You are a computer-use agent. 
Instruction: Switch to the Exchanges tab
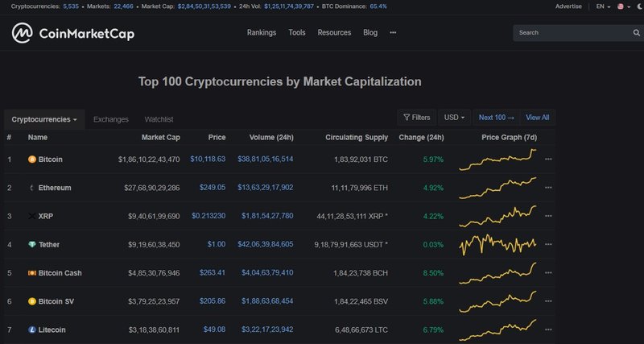(x=111, y=119)
